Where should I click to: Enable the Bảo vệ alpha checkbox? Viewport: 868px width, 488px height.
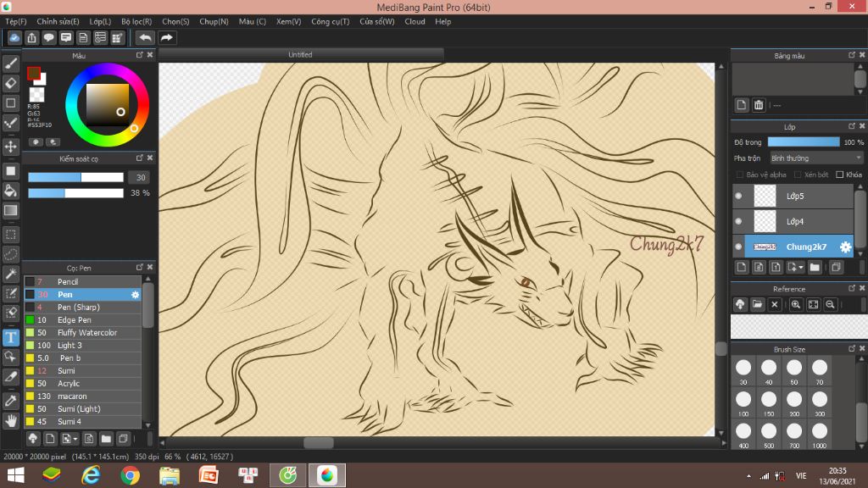click(x=739, y=175)
